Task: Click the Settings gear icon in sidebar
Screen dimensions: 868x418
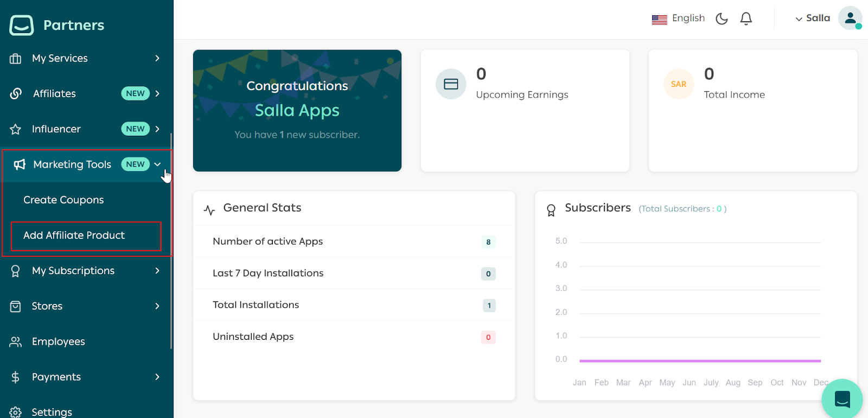Action: tap(16, 412)
